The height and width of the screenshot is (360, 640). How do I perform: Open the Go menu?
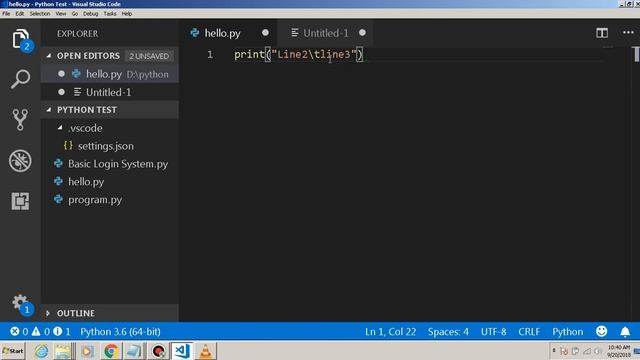tap(75, 13)
